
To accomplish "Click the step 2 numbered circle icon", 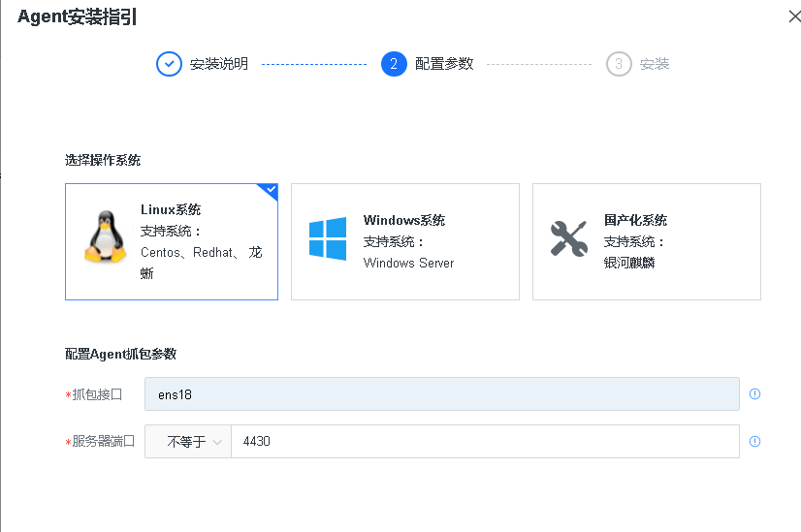I will (394, 64).
